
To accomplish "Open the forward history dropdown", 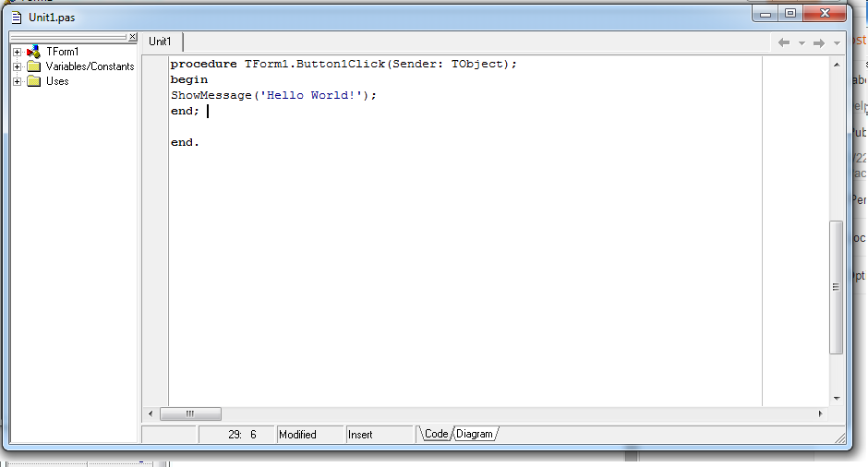I will click(x=837, y=43).
